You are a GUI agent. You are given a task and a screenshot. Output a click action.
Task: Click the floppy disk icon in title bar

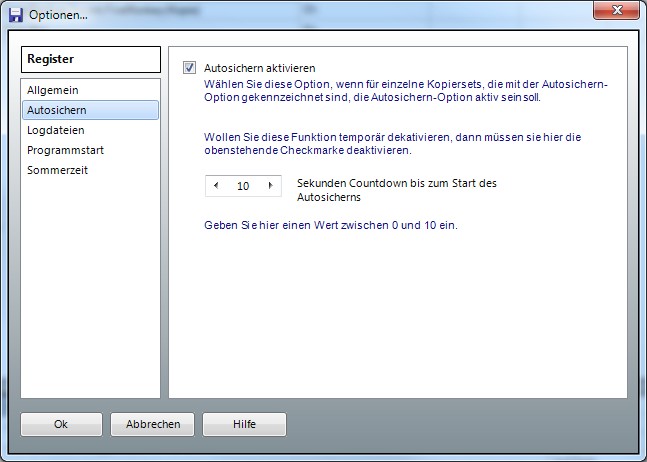point(15,15)
